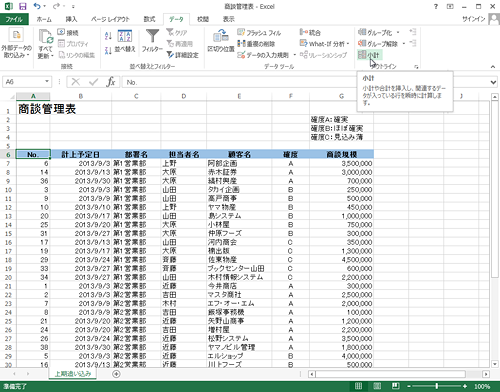Expand the formula bar chevron

click(493, 82)
